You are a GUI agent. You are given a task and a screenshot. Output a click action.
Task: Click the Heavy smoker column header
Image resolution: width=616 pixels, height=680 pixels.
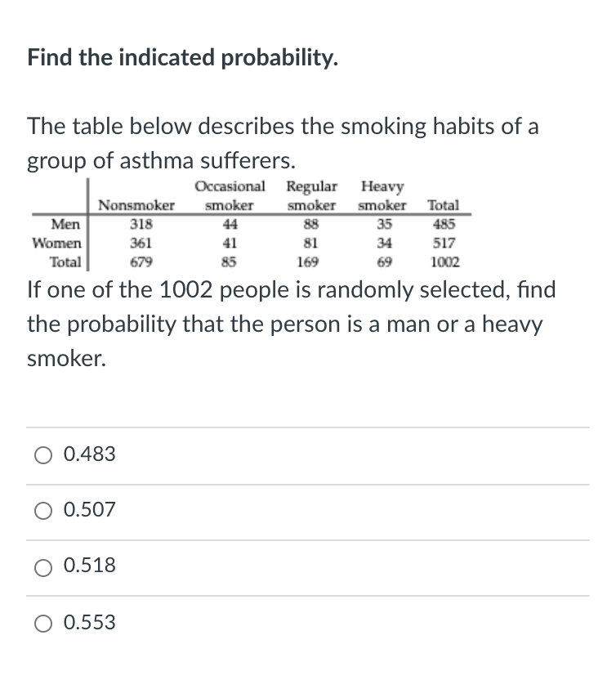pyautogui.click(x=383, y=196)
